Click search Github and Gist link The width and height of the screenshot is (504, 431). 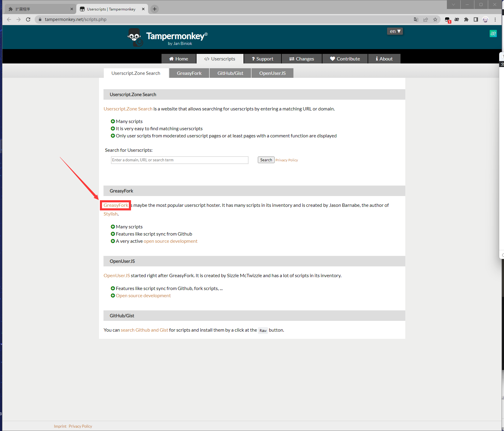[144, 330]
